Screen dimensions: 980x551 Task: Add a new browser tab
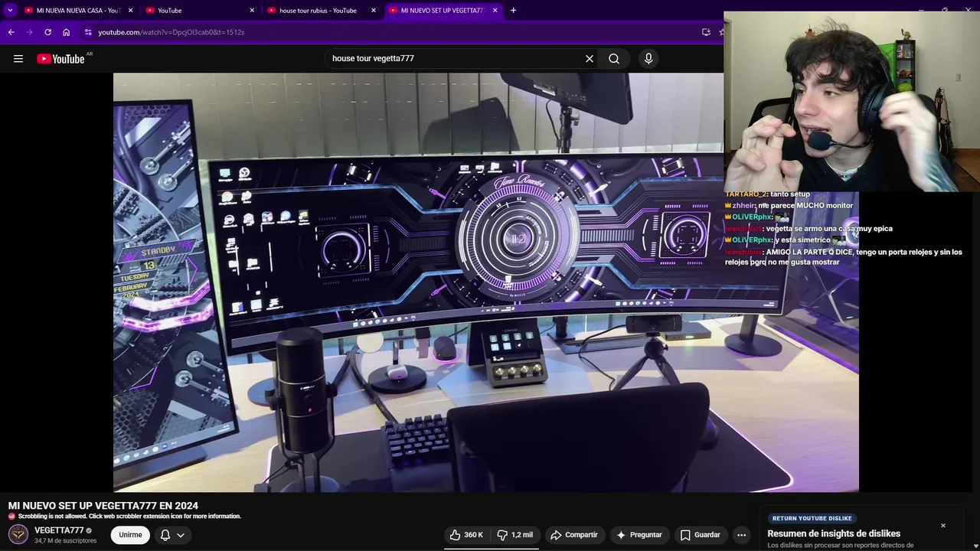513,10
